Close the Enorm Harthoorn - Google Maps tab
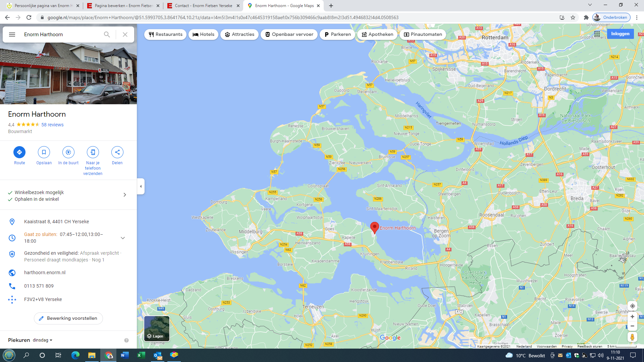 point(318,6)
